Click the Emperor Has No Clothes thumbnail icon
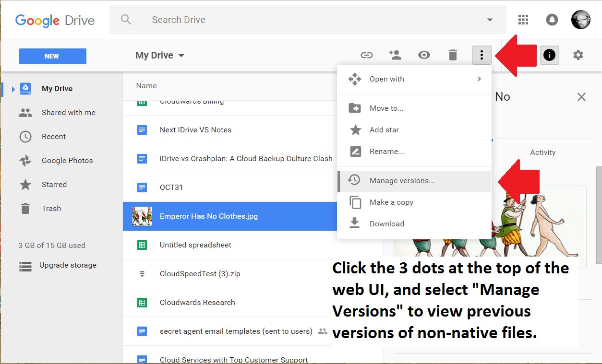This screenshot has height=364, width=602. click(142, 216)
